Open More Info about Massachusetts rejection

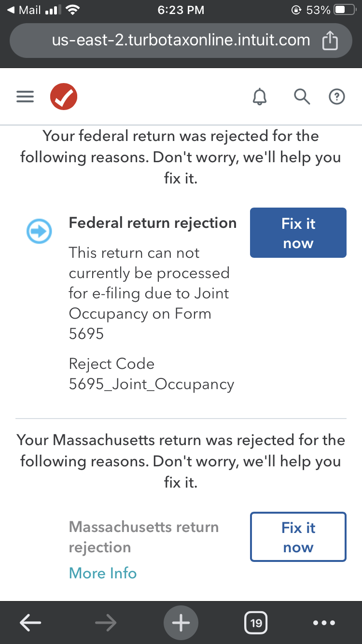[102, 573]
